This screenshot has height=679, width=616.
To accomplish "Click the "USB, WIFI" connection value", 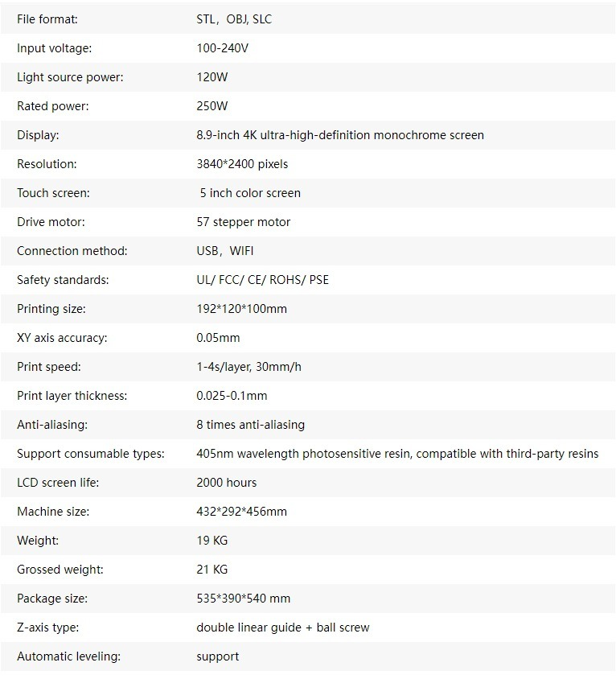I will click(225, 251).
